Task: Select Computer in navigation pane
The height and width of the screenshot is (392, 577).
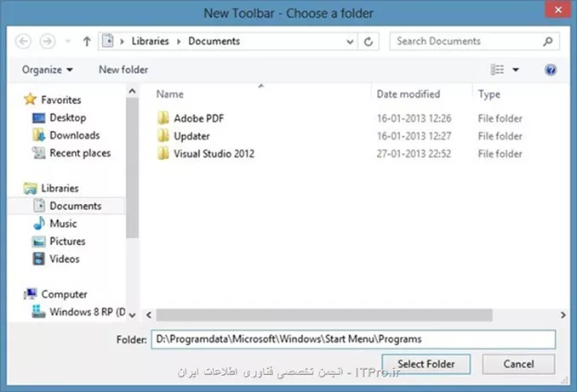Action: pyautogui.click(x=64, y=294)
